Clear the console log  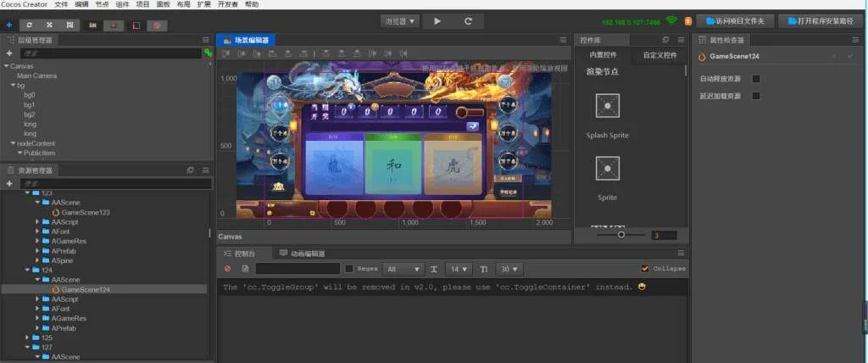[x=227, y=269]
